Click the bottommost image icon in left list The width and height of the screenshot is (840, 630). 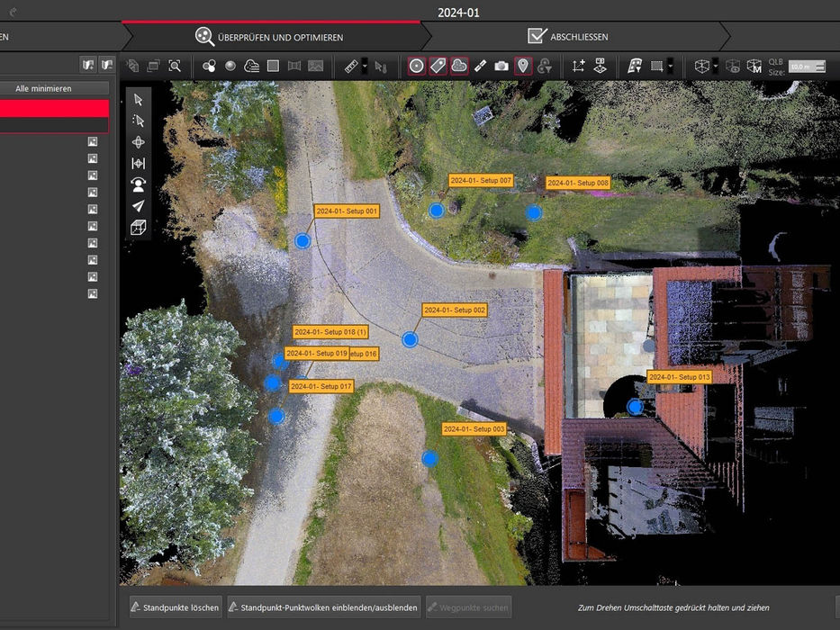93,293
